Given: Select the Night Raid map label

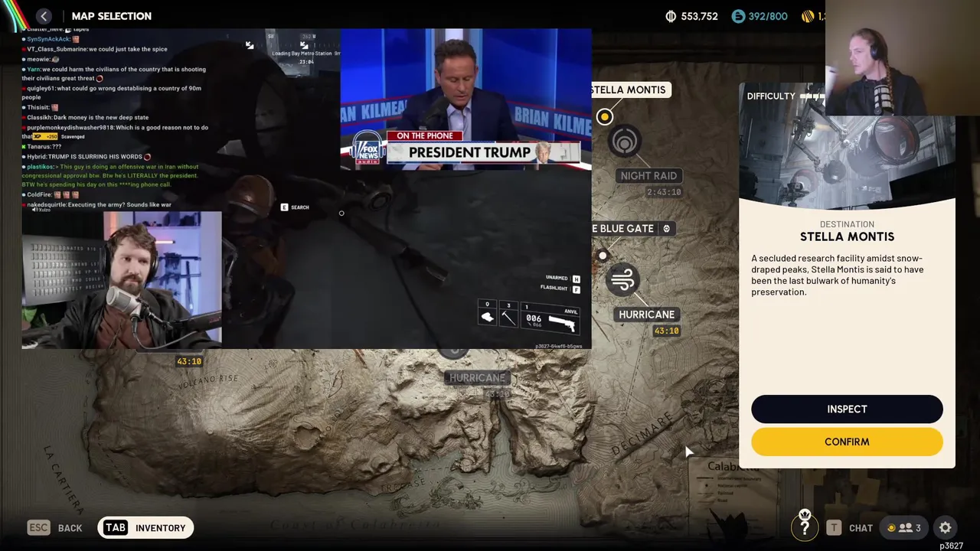Looking at the screenshot, I should (649, 175).
